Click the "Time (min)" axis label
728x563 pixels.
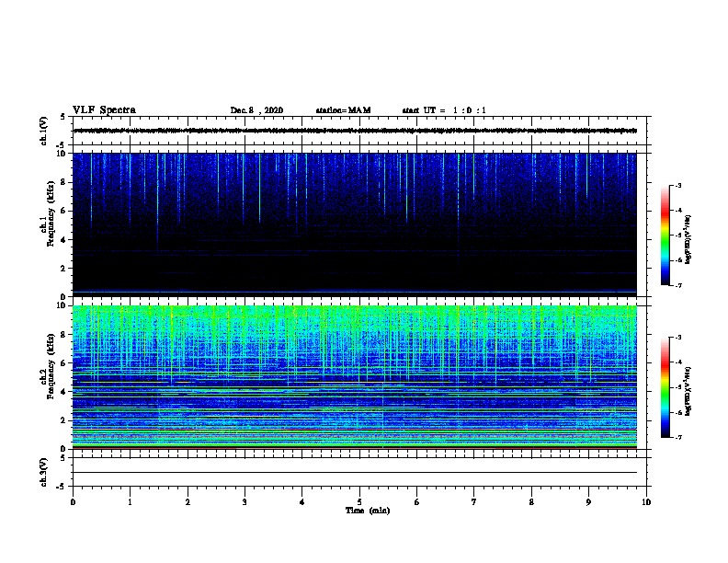click(x=368, y=511)
